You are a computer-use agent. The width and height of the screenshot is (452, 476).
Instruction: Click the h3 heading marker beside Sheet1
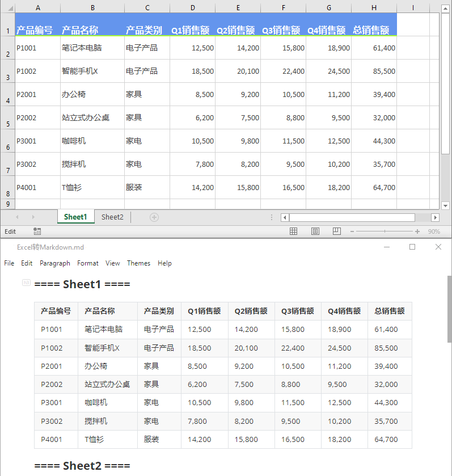(27, 283)
